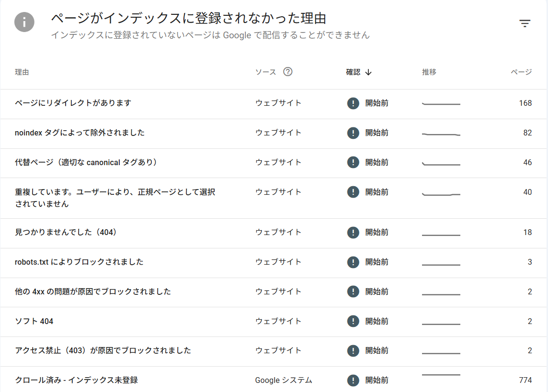Click the status icon in the ソフト 404 row
This screenshot has height=392, width=548.
pyautogui.click(x=353, y=322)
